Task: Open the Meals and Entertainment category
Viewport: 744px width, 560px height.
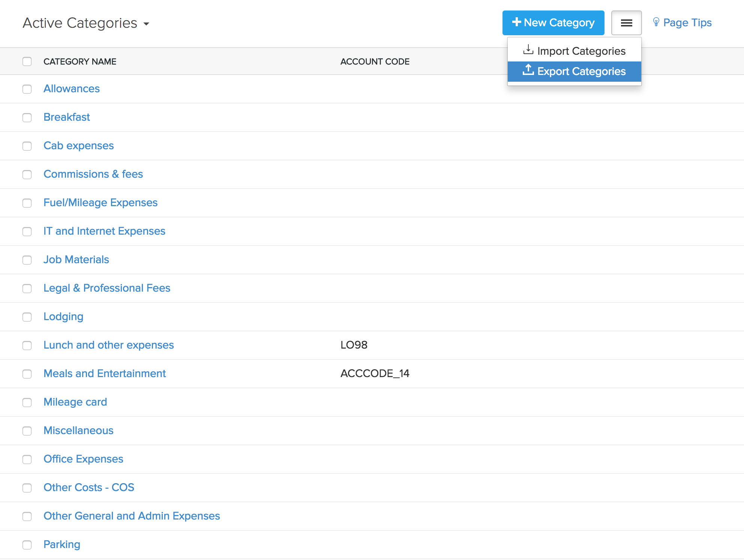Action: pos(105,373)
